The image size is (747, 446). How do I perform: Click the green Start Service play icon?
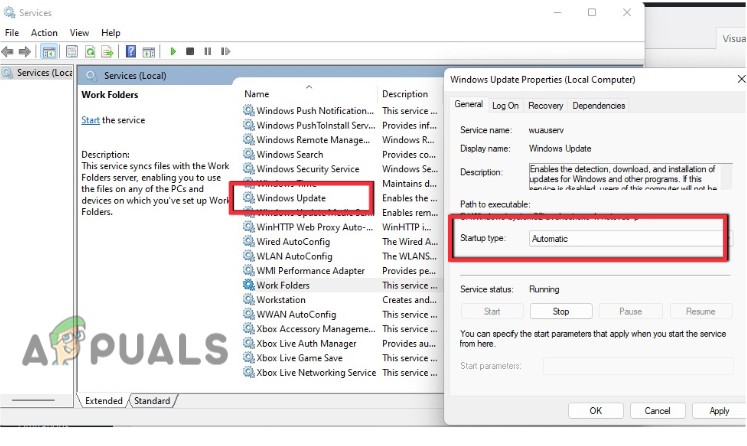coord(173,51)
